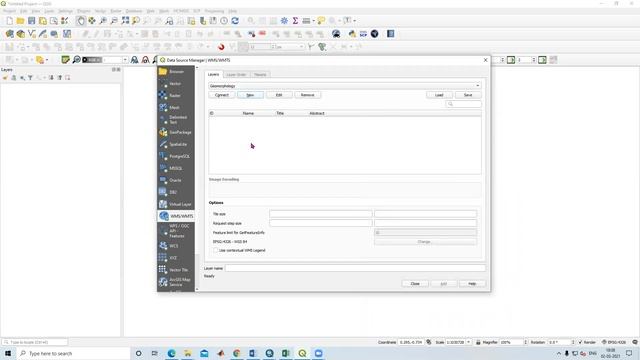Select the Raster source in the sidebar
The height and width of the screenshot is (360, 640).
pos(176,96)
